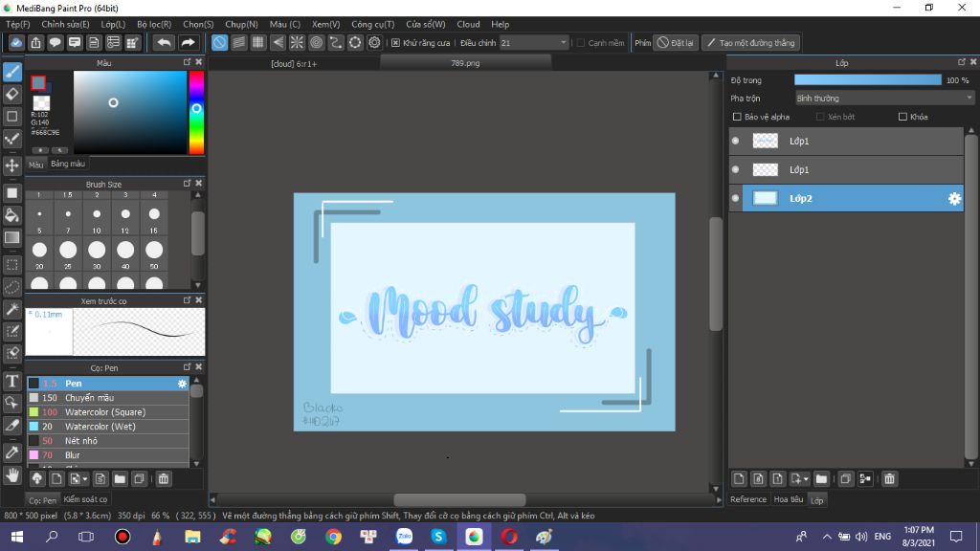The height and width of the screenshot is (551, 980).
Task: Switch to the 789.png document tab
Action: [466, 63]
